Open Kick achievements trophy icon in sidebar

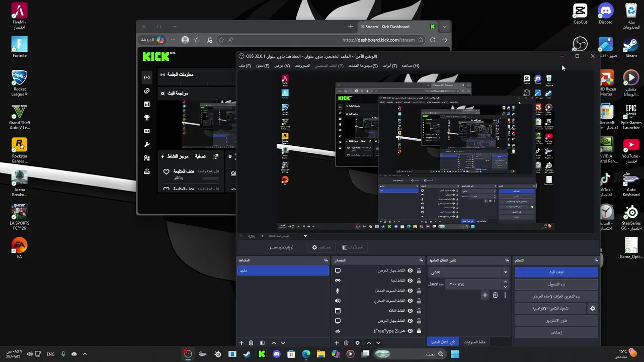point(147,118)
